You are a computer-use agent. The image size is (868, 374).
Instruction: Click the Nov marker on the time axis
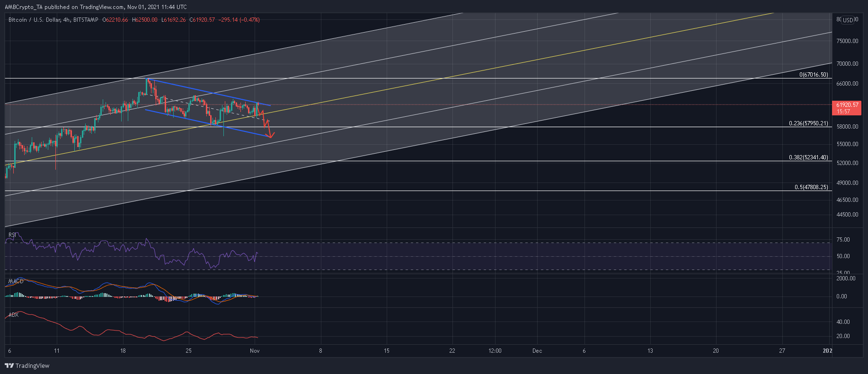[x=255, y=351]
